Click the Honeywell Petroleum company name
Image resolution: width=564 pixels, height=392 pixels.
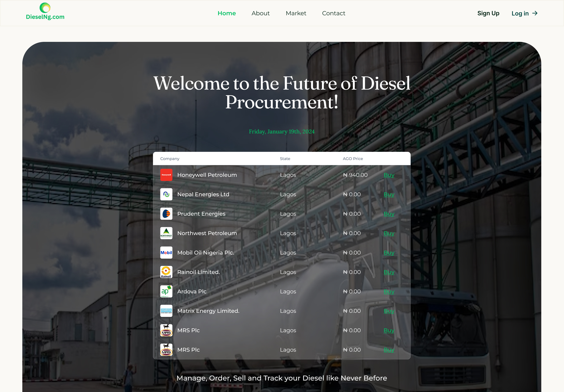(x=207, y=175)
